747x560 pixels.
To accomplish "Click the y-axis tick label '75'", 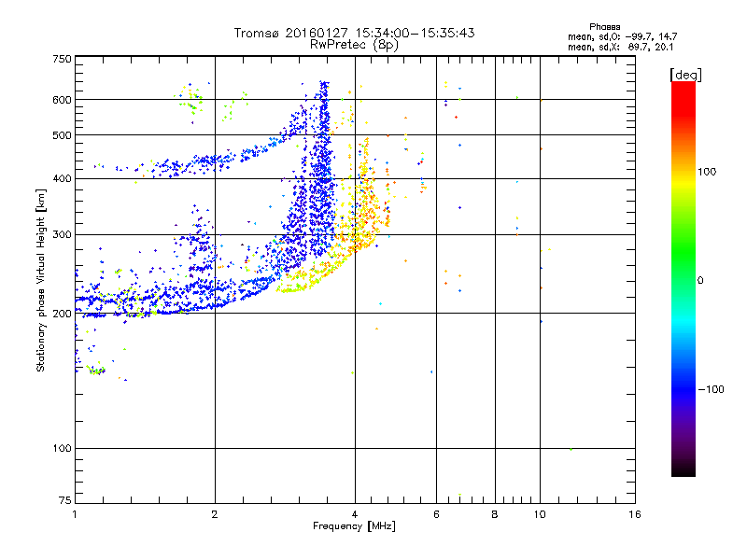I will point(65,500).
